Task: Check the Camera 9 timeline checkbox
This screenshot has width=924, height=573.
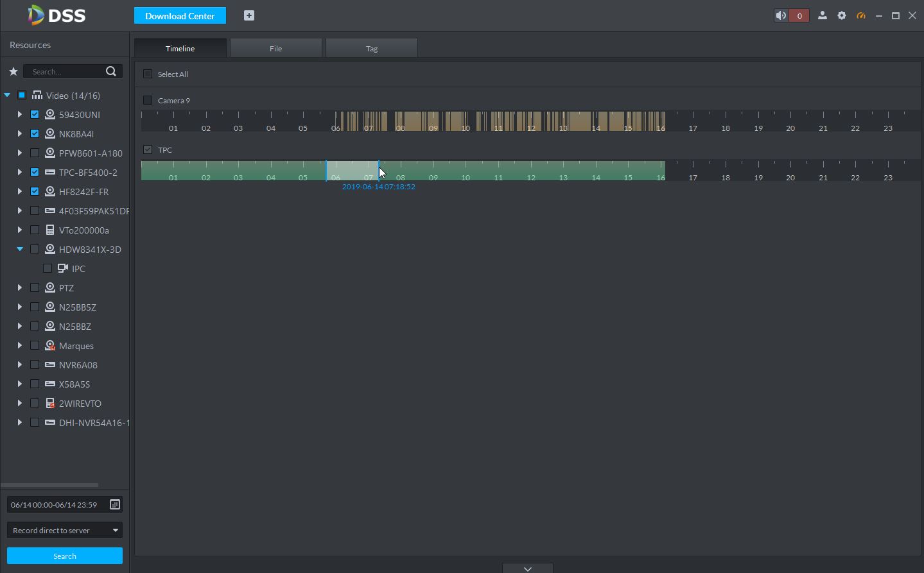Action: (148, 100)
